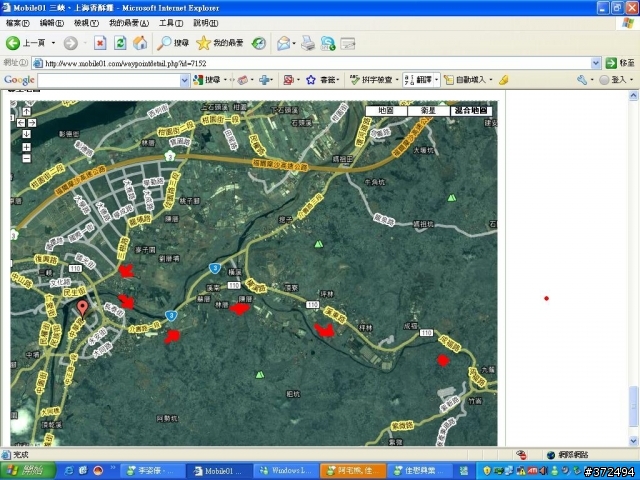Open the Favorites menu
This screenshot has width=640, height=480.
[129, 23]
